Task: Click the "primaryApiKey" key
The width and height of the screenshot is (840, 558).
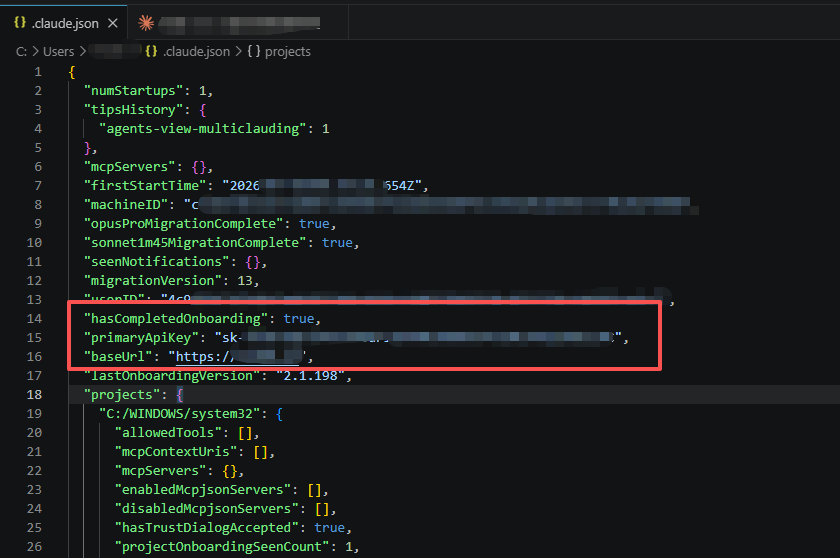Action: point(141,338)
